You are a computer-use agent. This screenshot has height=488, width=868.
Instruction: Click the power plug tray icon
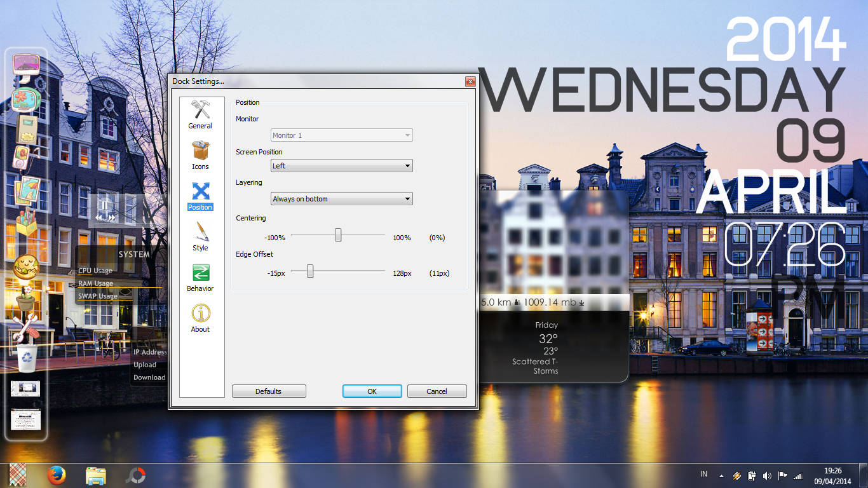(x=752, y=475)
